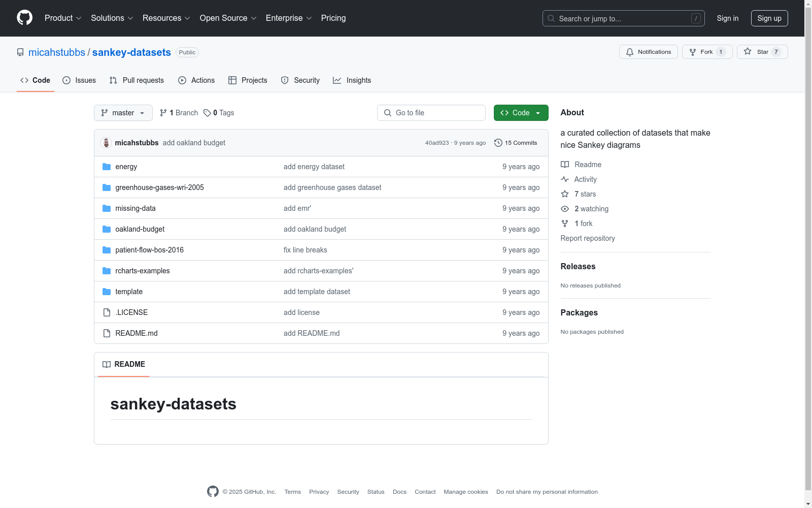Open the Packages heading link
The height and width of the screenshot is (508, 812).
point(579,313)
